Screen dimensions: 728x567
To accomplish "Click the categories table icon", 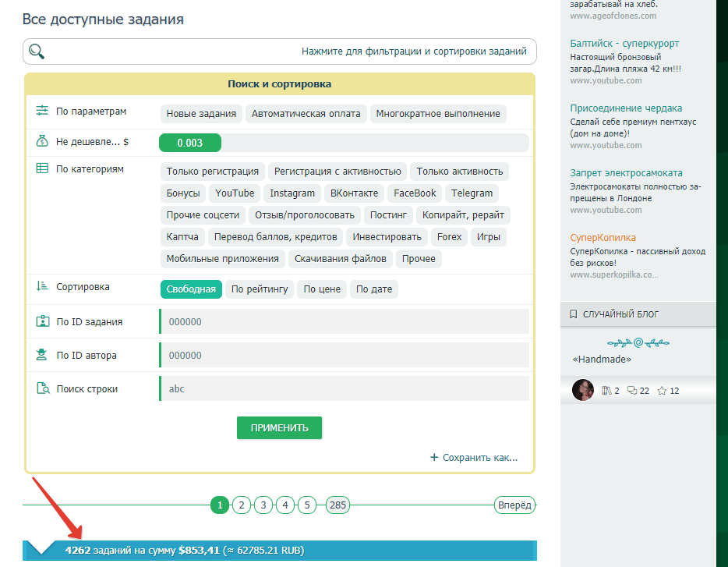I will 42,168.
